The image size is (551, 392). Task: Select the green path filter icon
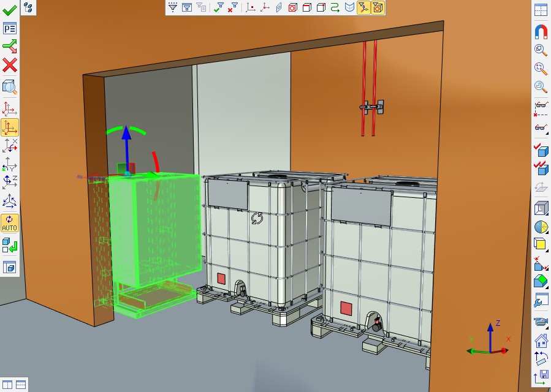[x=335, y=7]
